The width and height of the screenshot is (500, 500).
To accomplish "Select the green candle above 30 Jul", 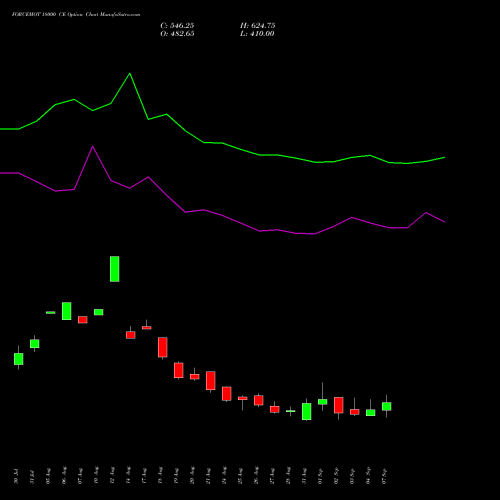I will (19, 359).
